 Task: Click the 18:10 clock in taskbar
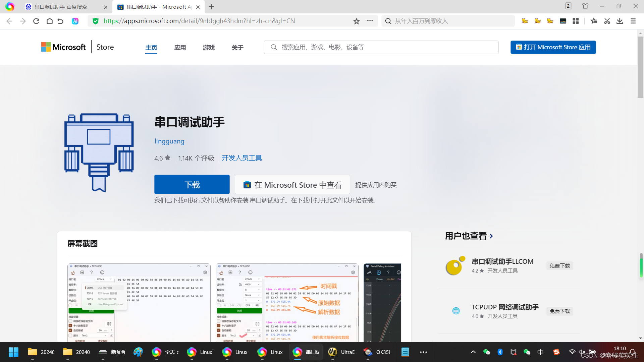[x=620, y=349]
